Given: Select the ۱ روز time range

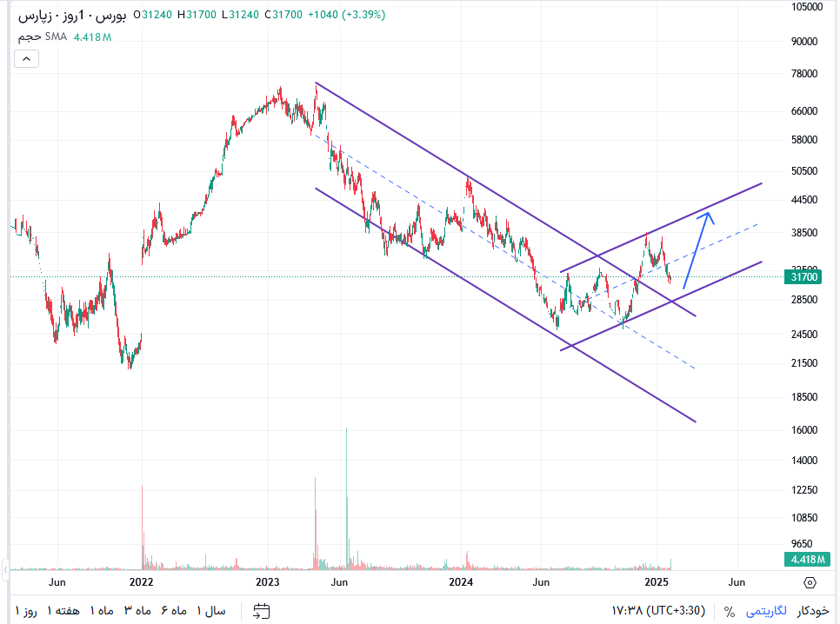Looking at the screenshot, I should [26, 611].
